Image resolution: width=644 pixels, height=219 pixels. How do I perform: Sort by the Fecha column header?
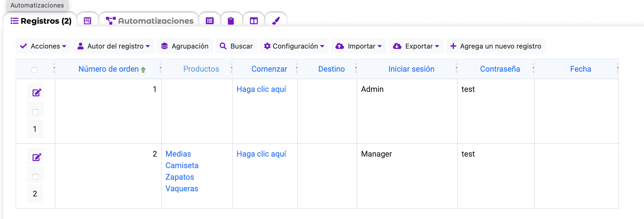(581, 69)
